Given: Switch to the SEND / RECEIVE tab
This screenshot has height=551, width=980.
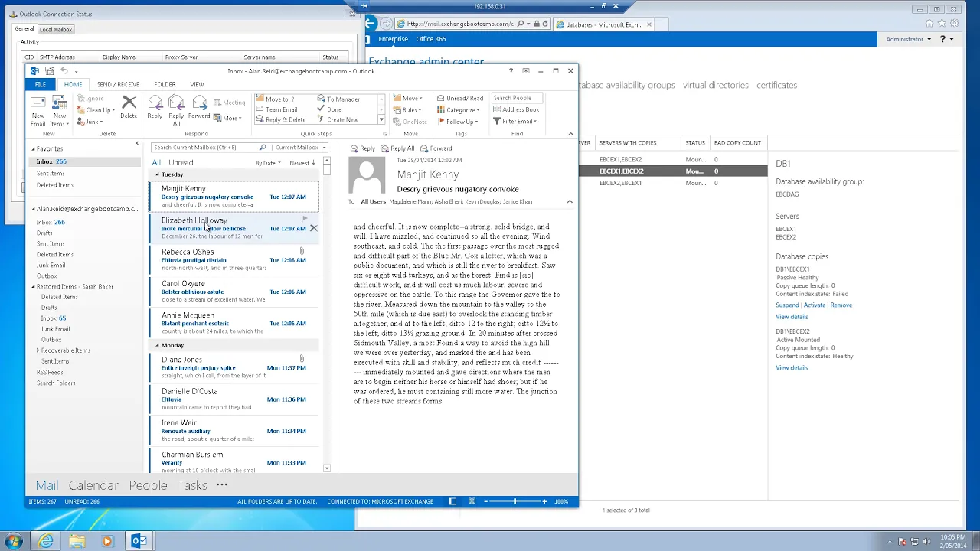Looking at the screenshot, I should 118,84.
